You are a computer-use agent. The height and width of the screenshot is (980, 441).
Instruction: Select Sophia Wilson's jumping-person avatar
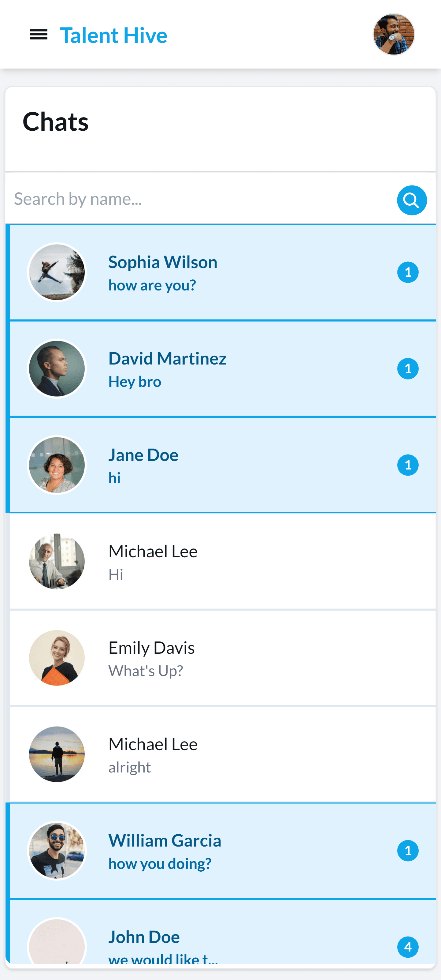pos(57,272)
